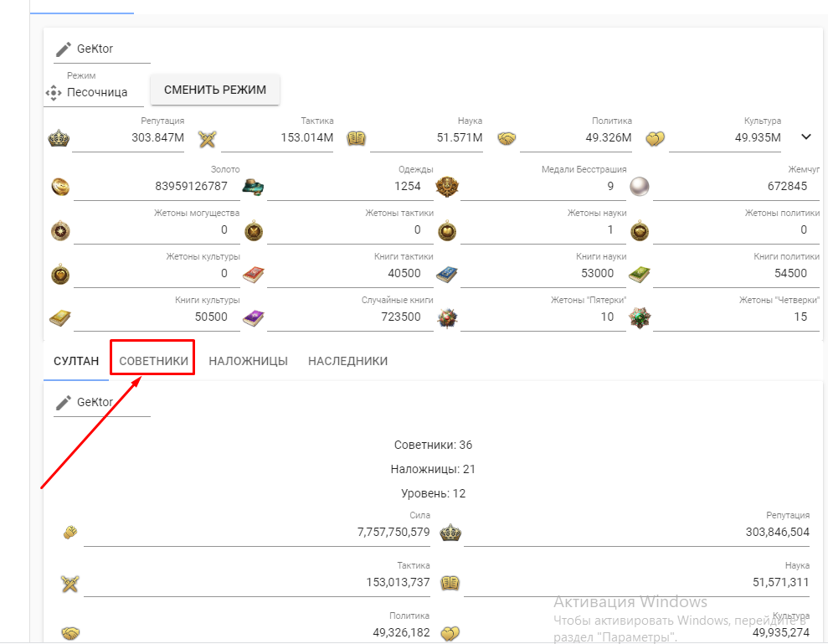Image resolution: width=828 pixels, height=644 pixels.
Task: Edit the top GeKtor name field
Action: [102, 49]
